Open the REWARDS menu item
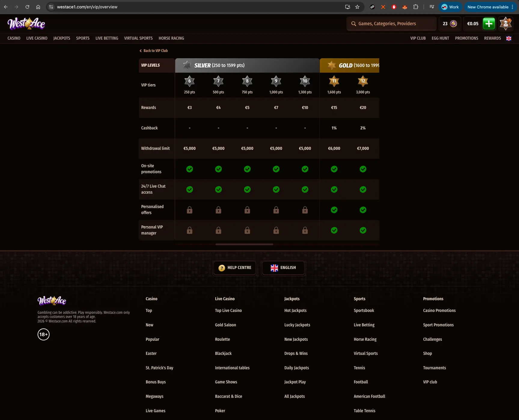This screenshot has height=420, width=519. click(x=492, y=38)
